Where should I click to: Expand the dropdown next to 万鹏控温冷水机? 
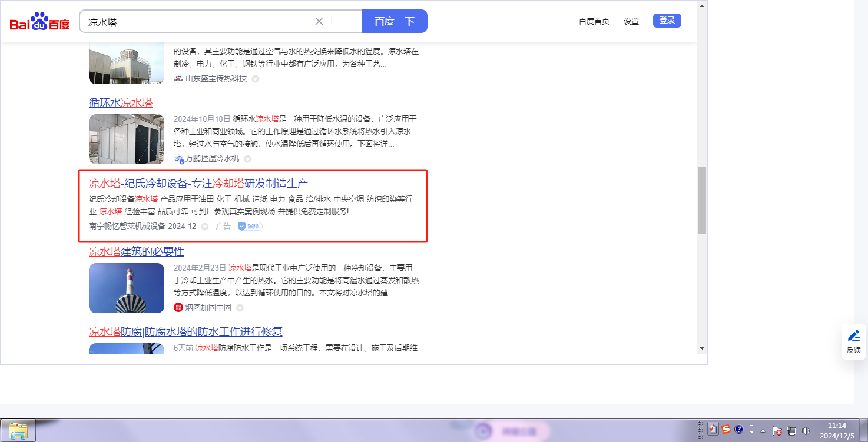(x=248, y=159)
